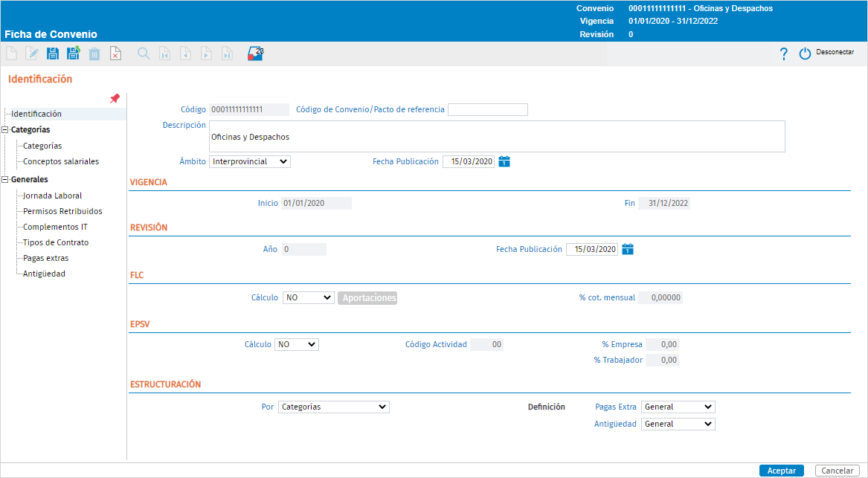This screenshot has height=478, width=868.
Task: Collapse the Generales tree group
Action: 5,179
